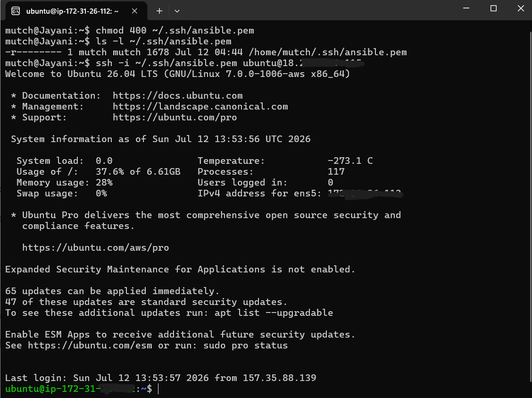This screenshot has height=398, width=532.
Task: Click the 'sudo pro status' command text
Action: tap(245, 346)
